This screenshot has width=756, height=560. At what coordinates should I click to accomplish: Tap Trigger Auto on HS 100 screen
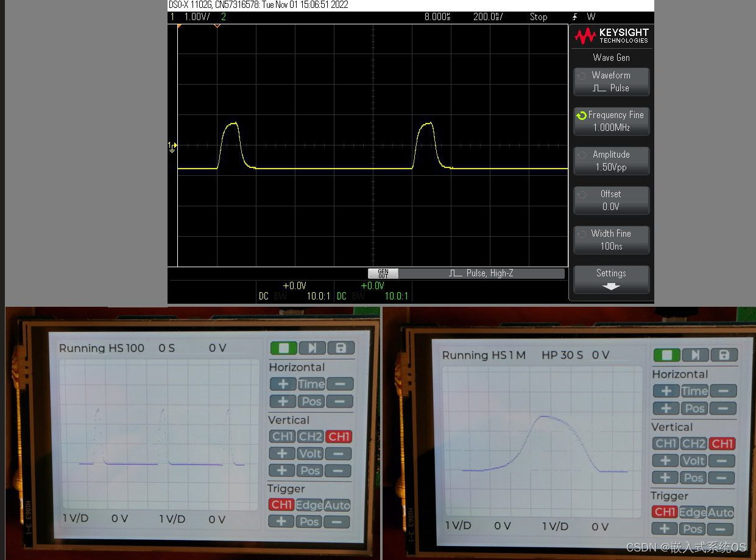[x=337, y=505]
